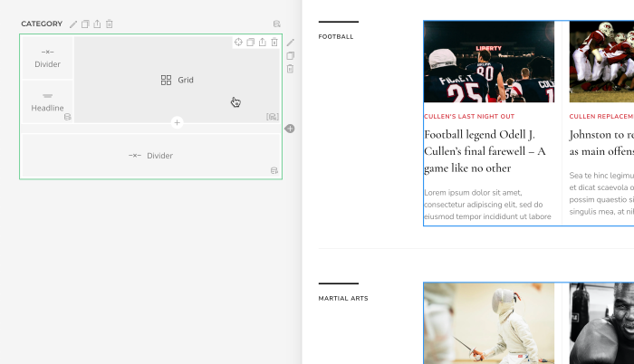Screen dimensions: 634x364
Task: Delete the Grid element
Action: click(x=274, y=42)
